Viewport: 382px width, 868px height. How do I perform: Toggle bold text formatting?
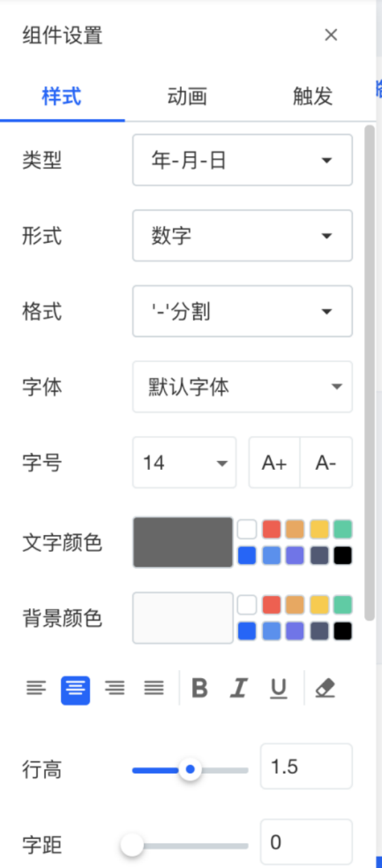tap(199, 689)
